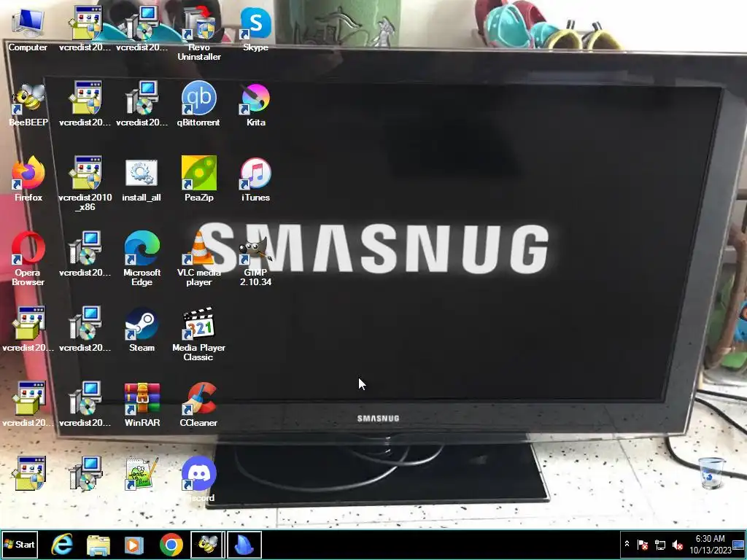747x560 pixels.
Task: Show hidden system tray icons
Action: pyautogui.click(x=627, y=544)
